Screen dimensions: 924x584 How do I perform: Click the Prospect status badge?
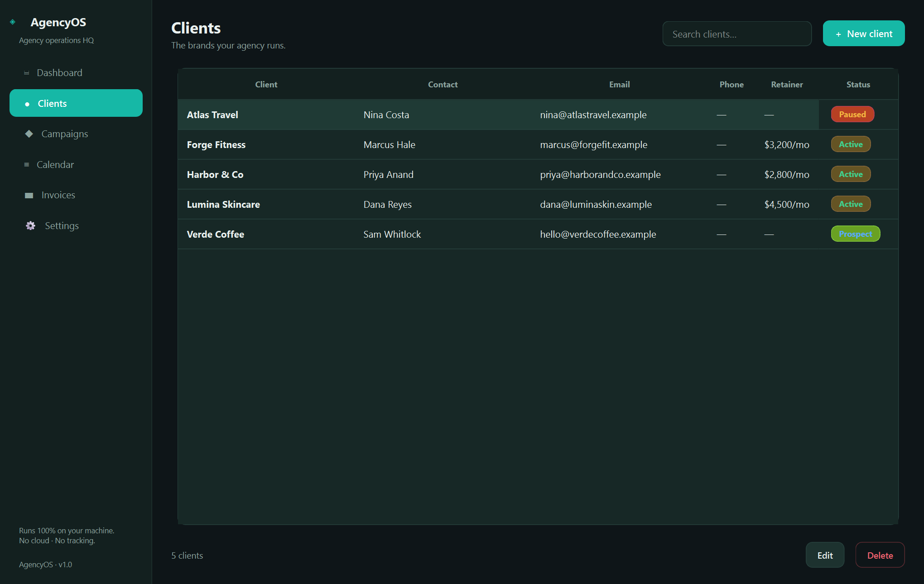(x=856, y=234)
